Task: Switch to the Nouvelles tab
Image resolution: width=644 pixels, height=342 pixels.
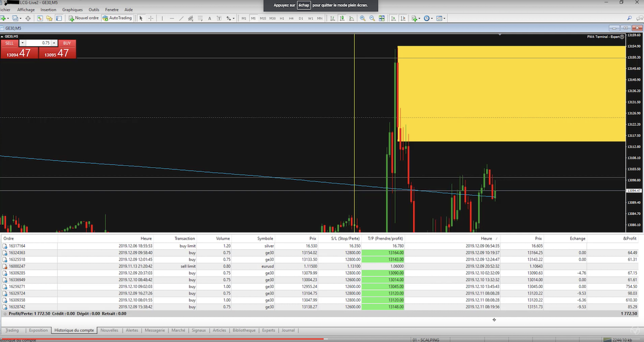Action: point(109,330)
